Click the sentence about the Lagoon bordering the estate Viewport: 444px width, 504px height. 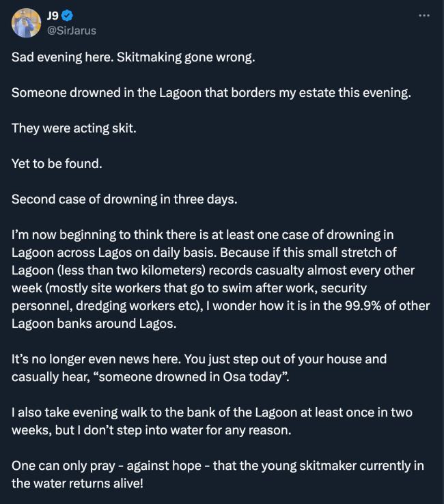(x=211, y=92)
